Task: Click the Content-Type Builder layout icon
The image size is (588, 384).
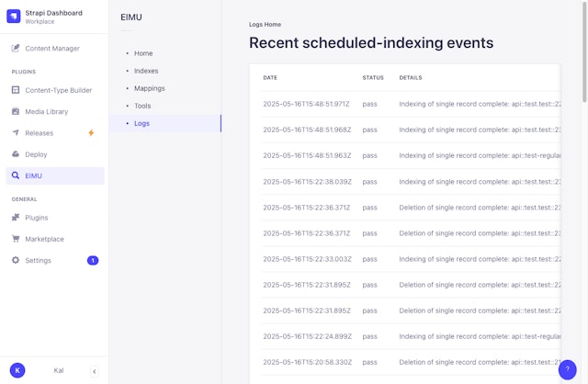Action: click(x=16, y=90)
